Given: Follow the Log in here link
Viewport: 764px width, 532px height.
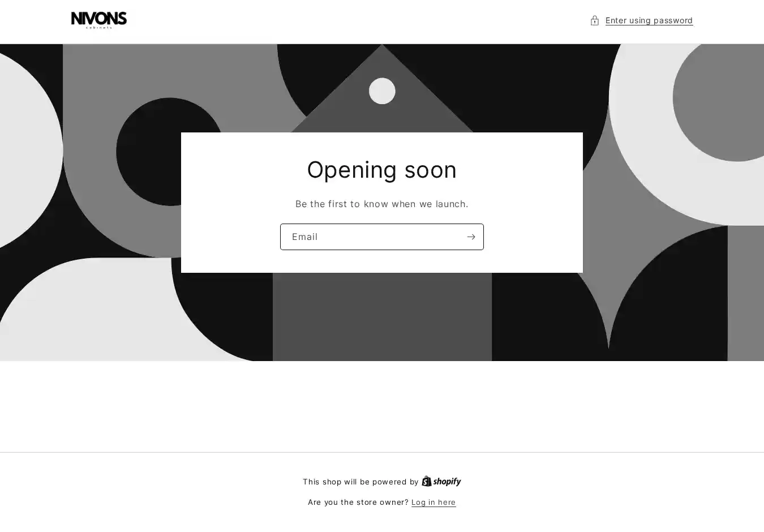Looking at the screenshot, I should point(433,502).
